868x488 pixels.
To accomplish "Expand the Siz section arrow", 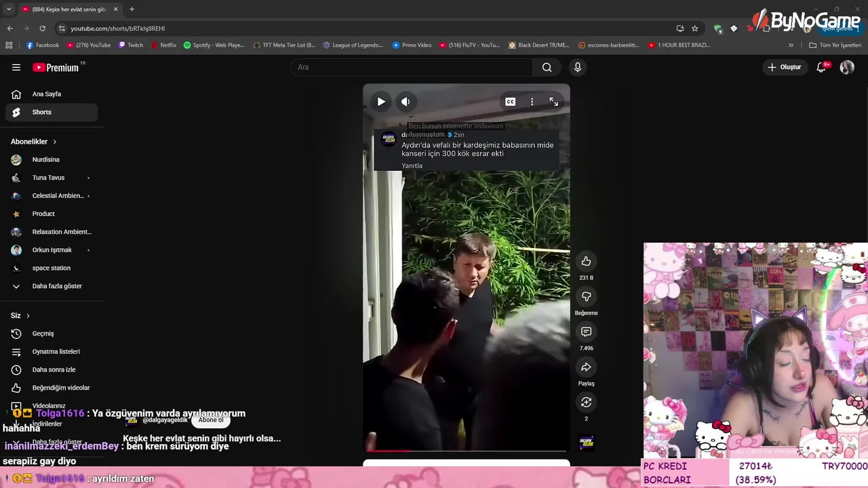I will pyautogui.click(x=28, y=316).
